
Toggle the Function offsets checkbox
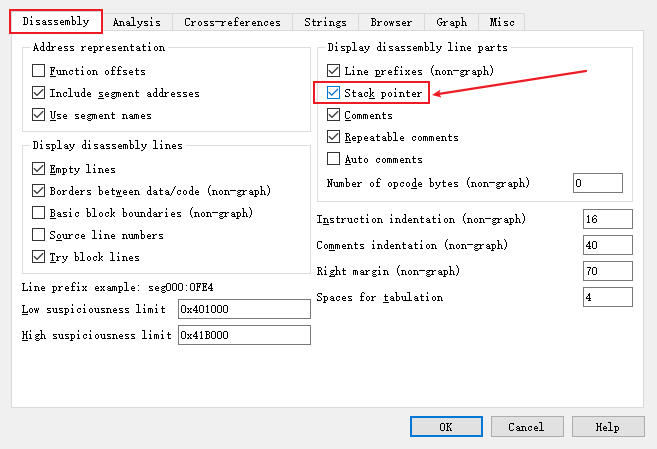[39, 72]
